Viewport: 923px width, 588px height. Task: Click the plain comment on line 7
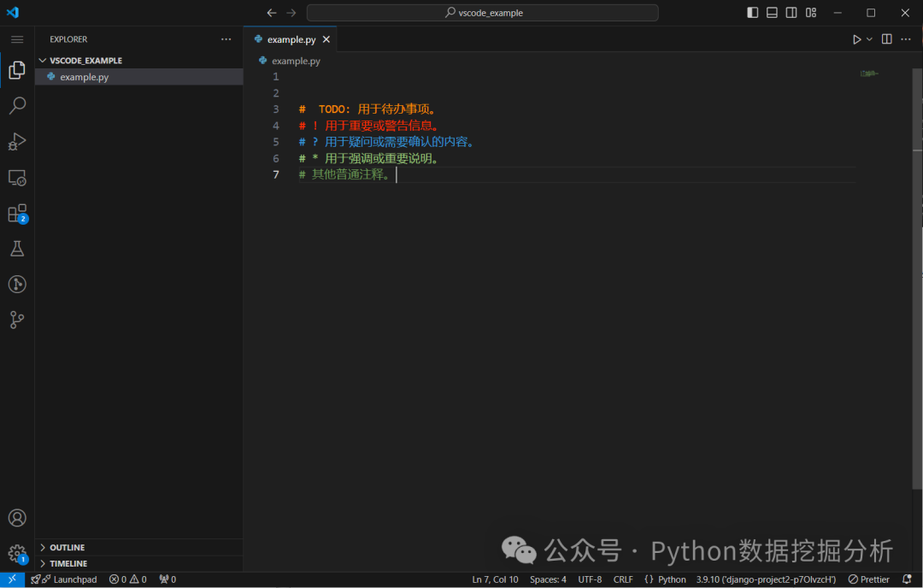pyautogui.click(x=345, y=175)
